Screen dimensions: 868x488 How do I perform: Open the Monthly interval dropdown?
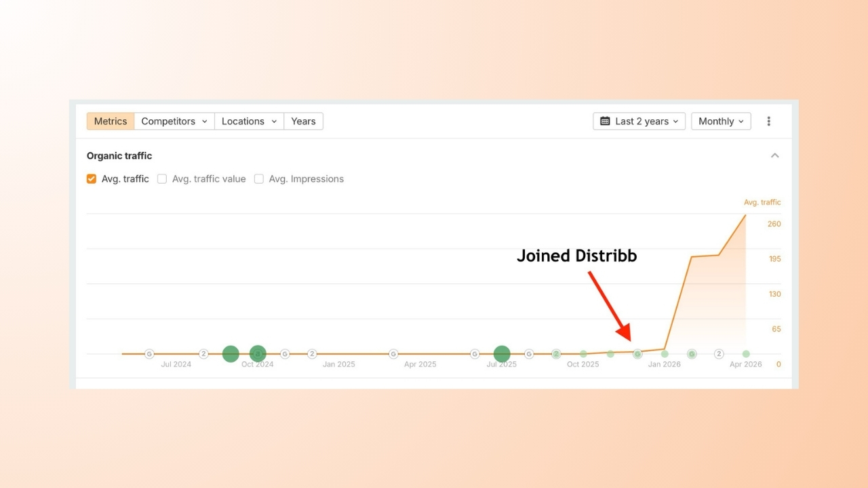[721, 121]
